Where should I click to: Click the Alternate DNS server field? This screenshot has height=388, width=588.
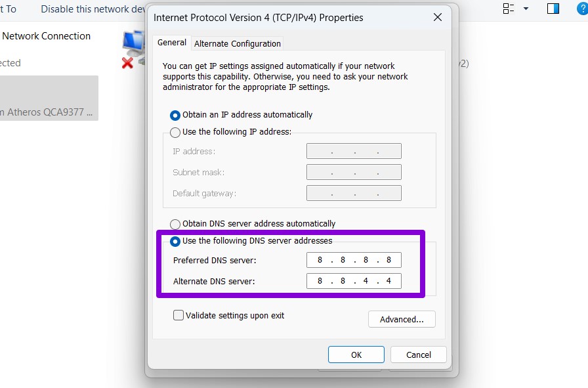[x=354, y=281]
